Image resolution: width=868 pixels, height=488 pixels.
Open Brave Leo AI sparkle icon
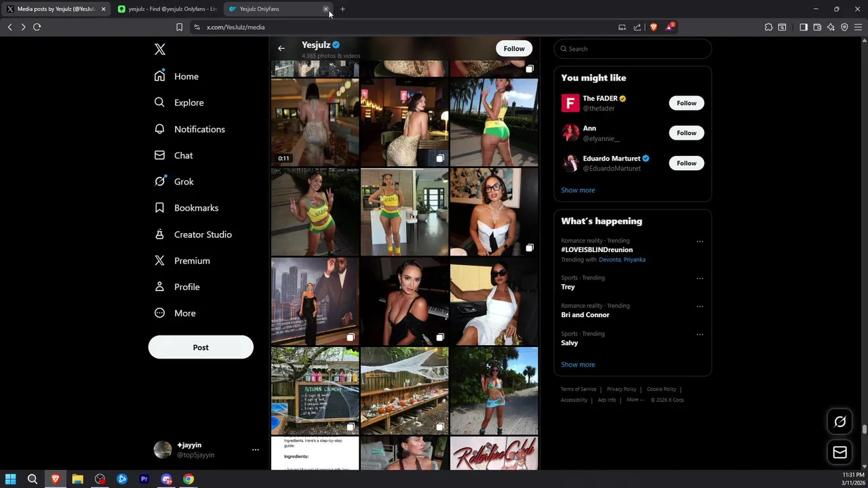(x=831, y=27)
